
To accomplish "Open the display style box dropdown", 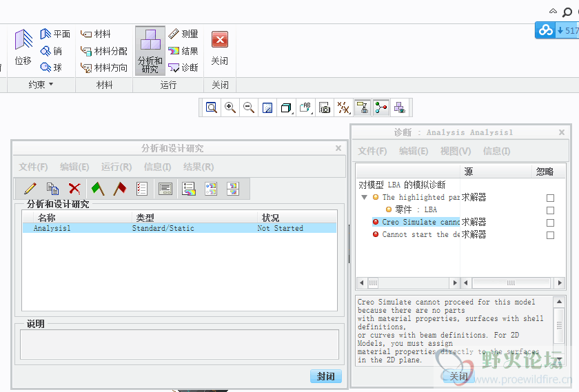I will tap(287, 107).
